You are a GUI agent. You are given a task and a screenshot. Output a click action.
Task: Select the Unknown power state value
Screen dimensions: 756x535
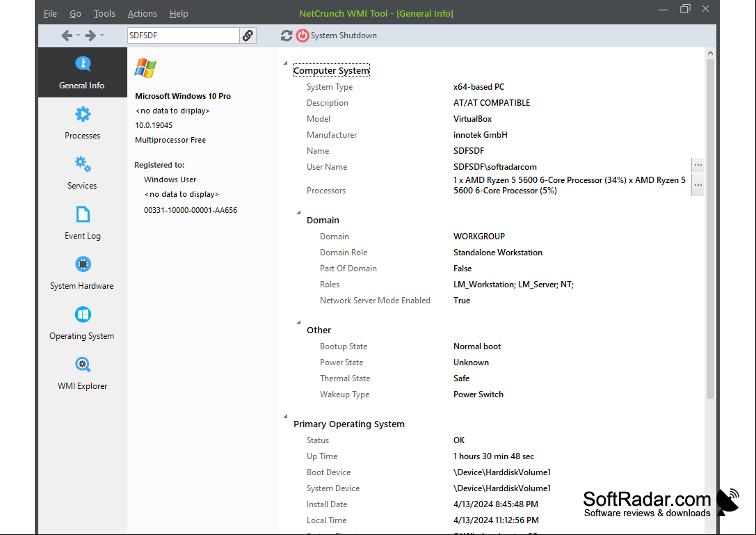click(471, 362)
